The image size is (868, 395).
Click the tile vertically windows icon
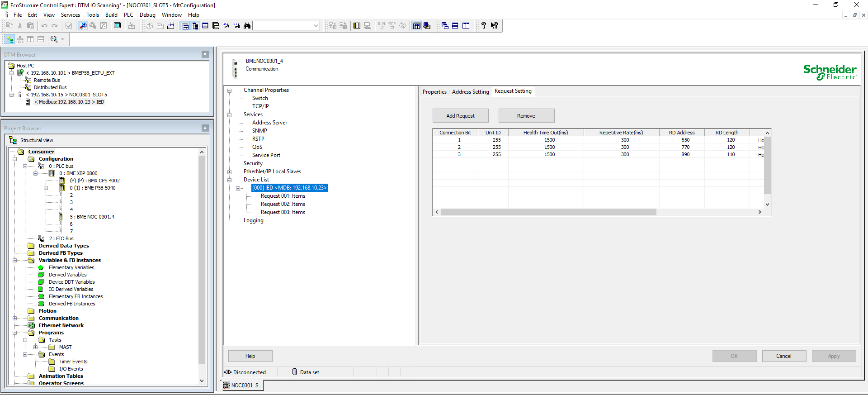(x=466, y=26)
